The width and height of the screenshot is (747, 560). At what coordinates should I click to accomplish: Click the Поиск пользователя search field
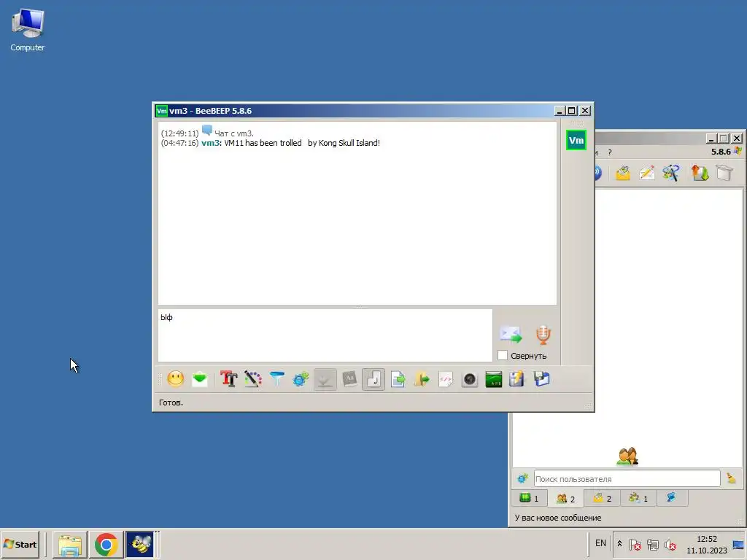(x=627, y=478)
